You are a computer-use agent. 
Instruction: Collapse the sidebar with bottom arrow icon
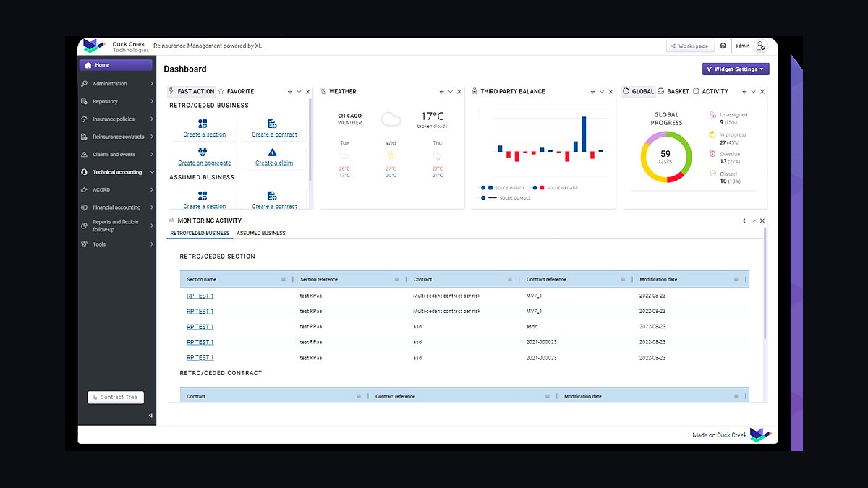click(150, 415)
